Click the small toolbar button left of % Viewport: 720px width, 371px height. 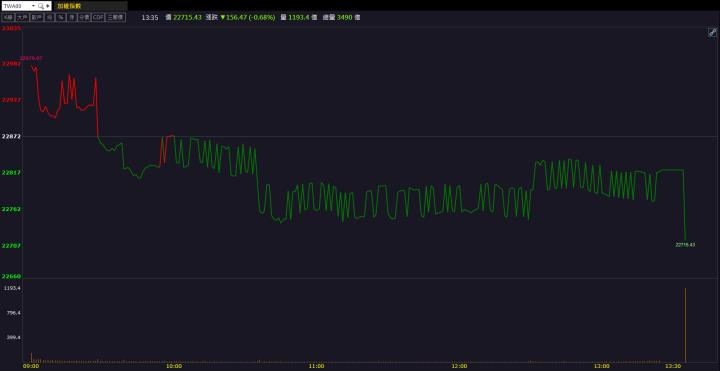49,17
